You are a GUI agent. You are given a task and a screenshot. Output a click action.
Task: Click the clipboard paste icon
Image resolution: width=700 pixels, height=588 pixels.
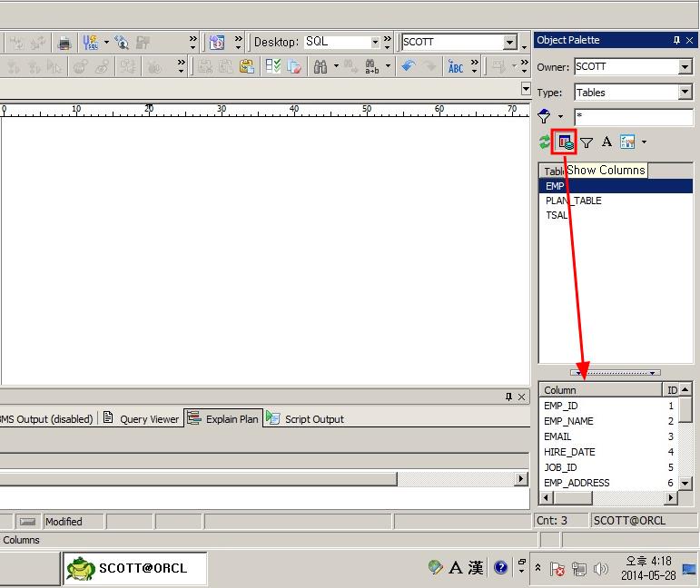247,66
